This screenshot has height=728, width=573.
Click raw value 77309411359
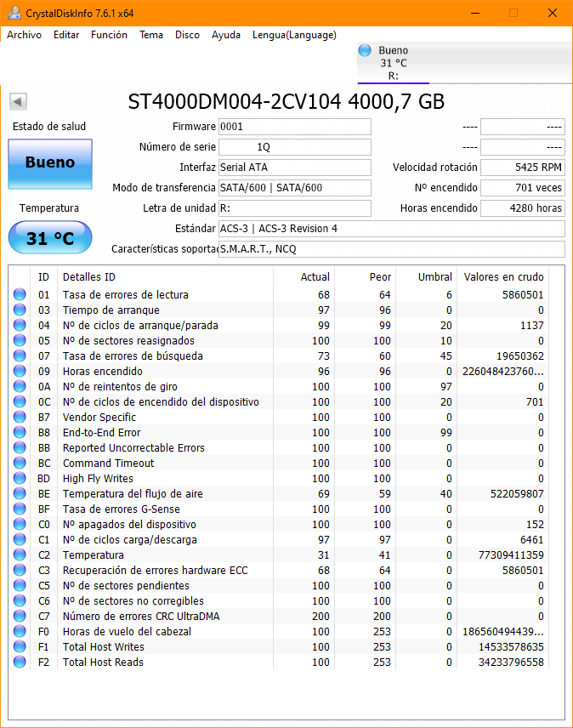511,555
